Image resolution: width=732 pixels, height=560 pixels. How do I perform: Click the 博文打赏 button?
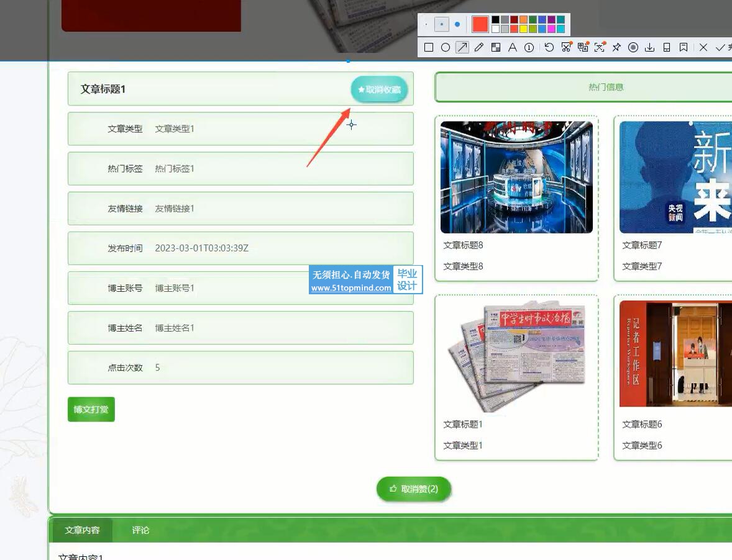pos(91,409)
